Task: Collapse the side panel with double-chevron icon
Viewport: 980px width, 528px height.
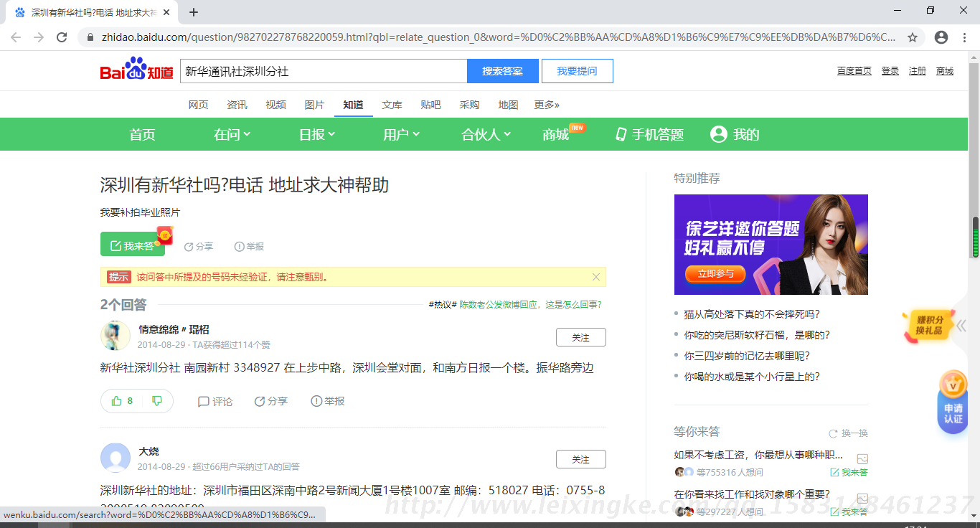Action: pyautogui.click(x=961, y=325)
